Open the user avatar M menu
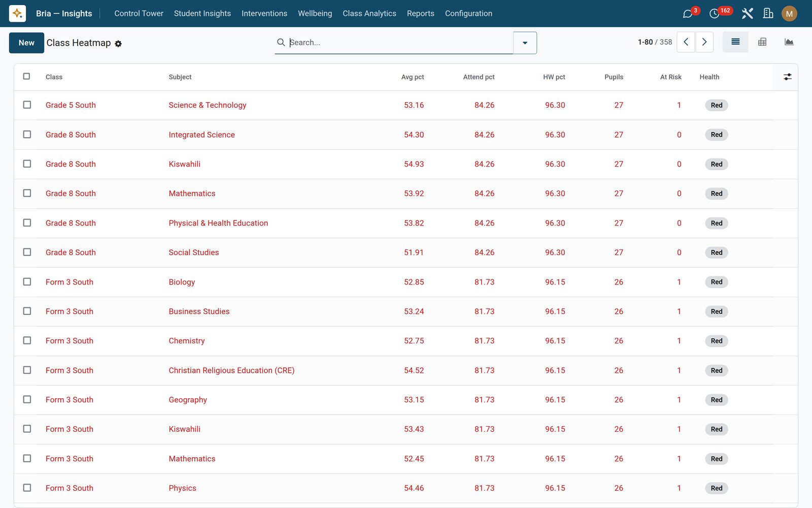This screenshot has width=812, height=508. pyautogui.click(x=789, y=14)
